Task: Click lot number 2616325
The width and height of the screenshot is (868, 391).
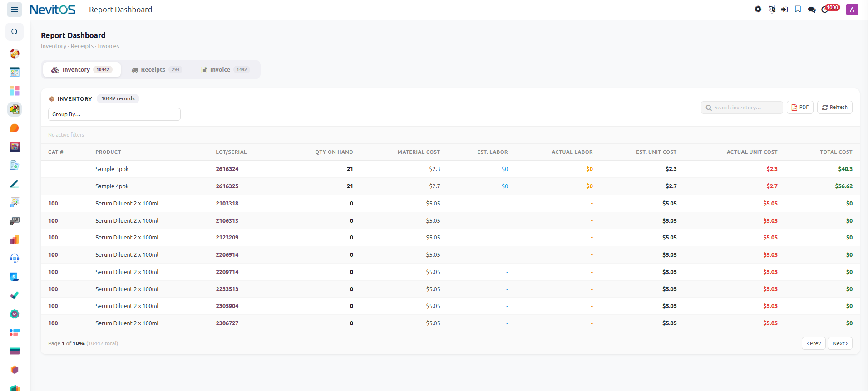Action: click(227, 186)
